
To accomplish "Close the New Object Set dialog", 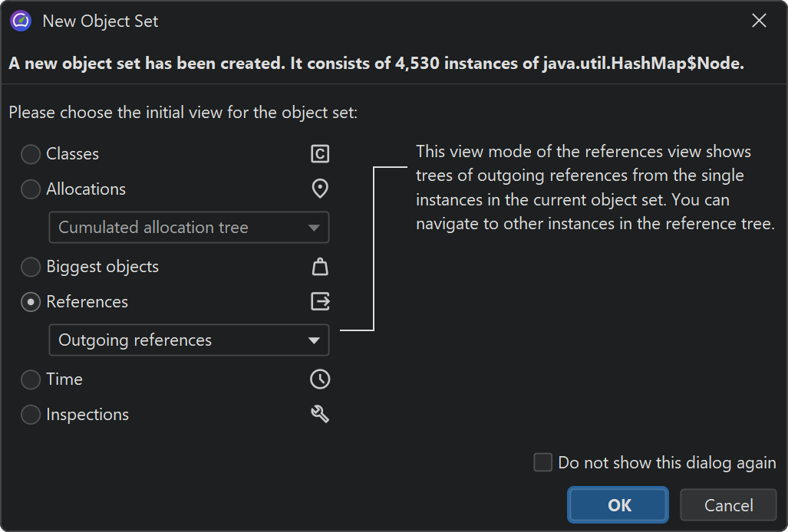I will (759, 21).
